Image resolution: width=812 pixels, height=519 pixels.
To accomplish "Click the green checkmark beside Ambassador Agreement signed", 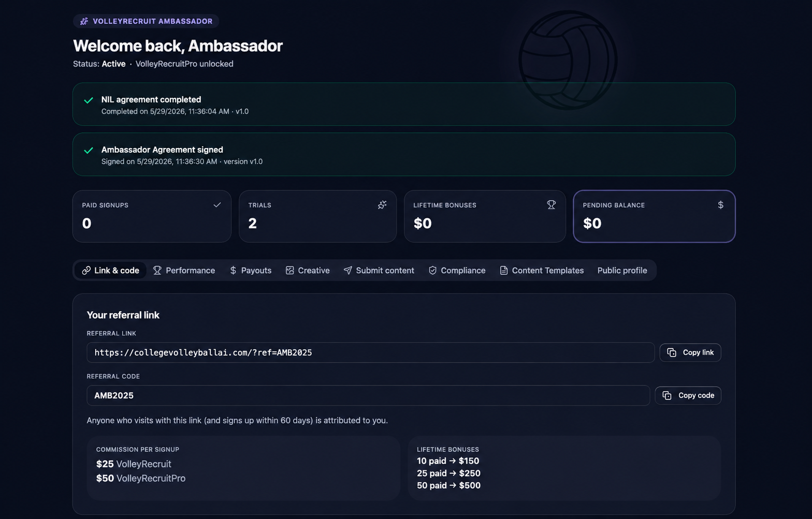I will pyautogui.click(x=89, y=151).
